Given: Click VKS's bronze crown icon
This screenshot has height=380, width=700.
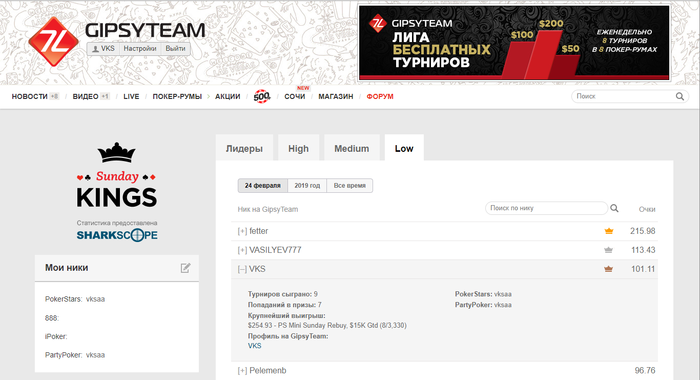Looking at the screenshot, I should click(x=608, y=269).
